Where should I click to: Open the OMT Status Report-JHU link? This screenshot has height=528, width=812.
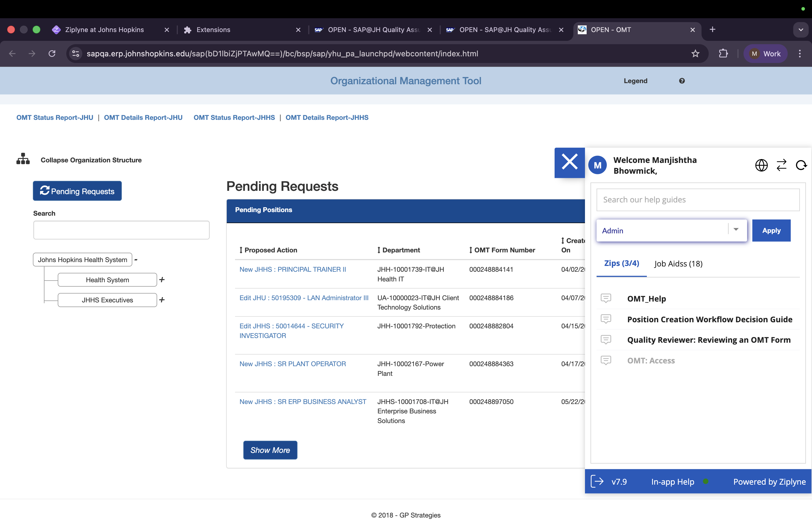pos(55,117)
